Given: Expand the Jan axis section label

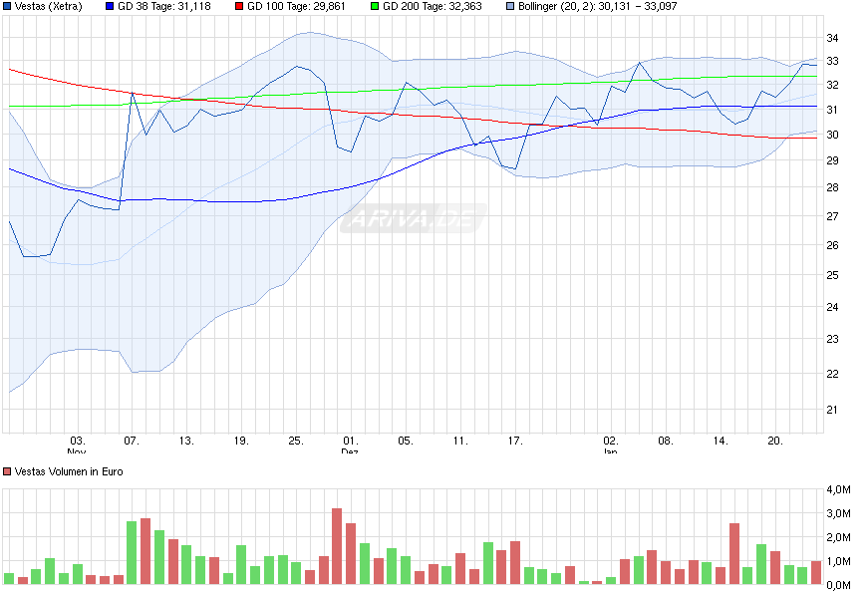Looking at the screenshot, I should [x=610, y=448].
